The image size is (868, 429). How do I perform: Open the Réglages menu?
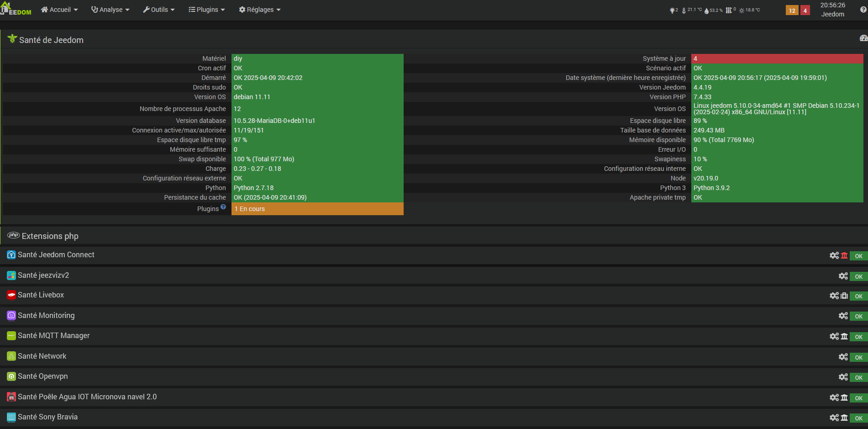[x=260, y=10]
